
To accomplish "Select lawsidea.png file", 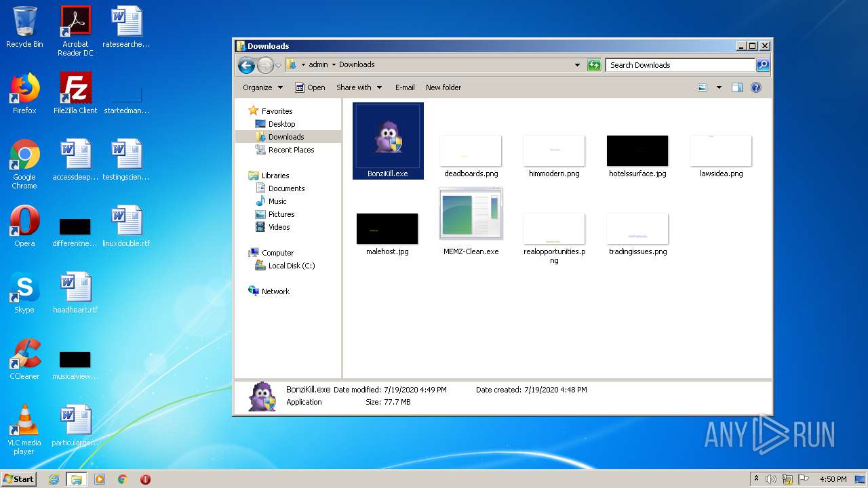I will (721, 157).
